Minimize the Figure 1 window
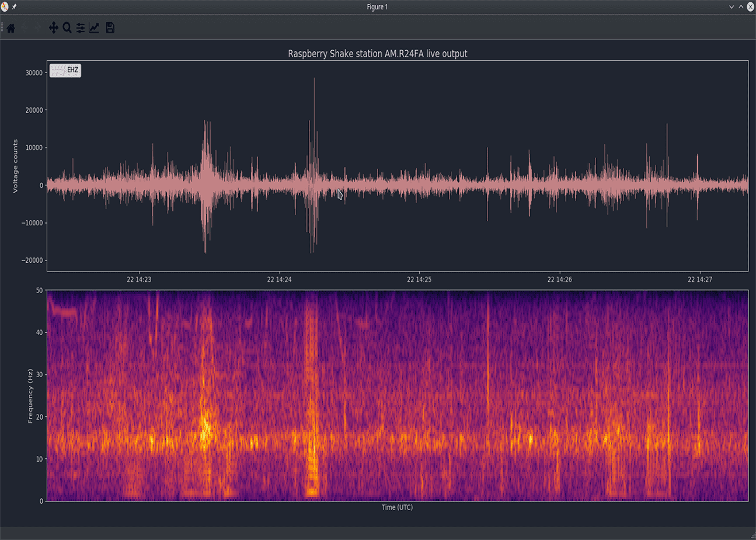Screen dimensions: 756x540 [731, 7]
